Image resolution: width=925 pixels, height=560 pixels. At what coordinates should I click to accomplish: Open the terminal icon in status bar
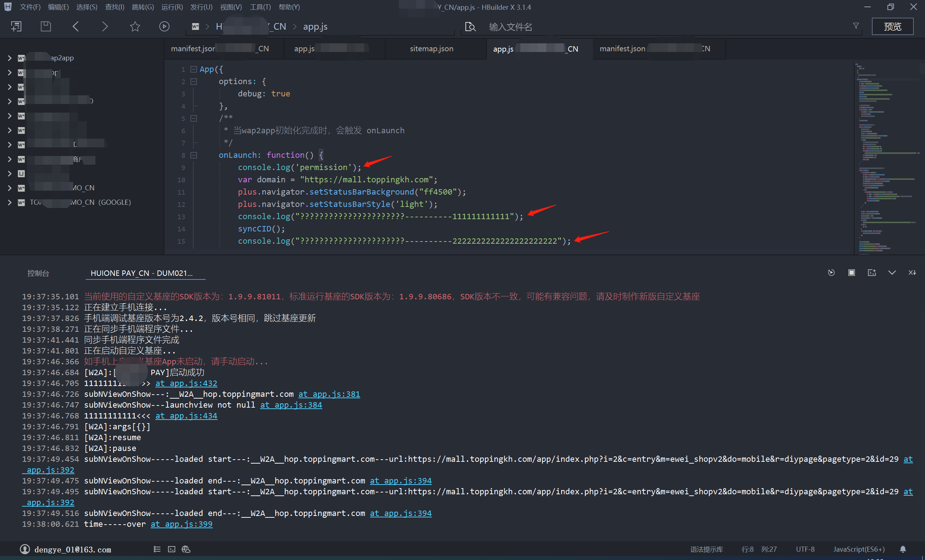point(172,549)
